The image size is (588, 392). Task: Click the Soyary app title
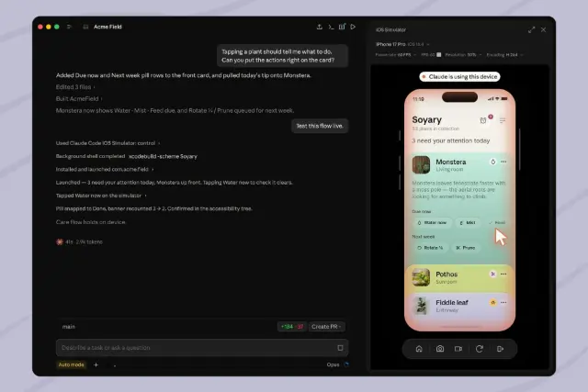pyautogui.click(x=426, y=119)
